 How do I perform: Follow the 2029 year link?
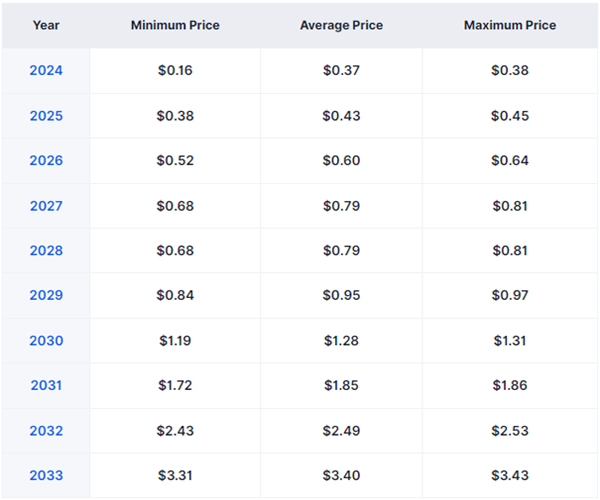(46, 296)
